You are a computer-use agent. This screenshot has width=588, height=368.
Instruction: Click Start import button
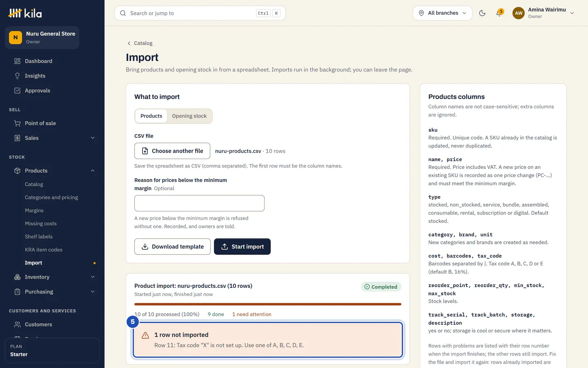(242, 247)
